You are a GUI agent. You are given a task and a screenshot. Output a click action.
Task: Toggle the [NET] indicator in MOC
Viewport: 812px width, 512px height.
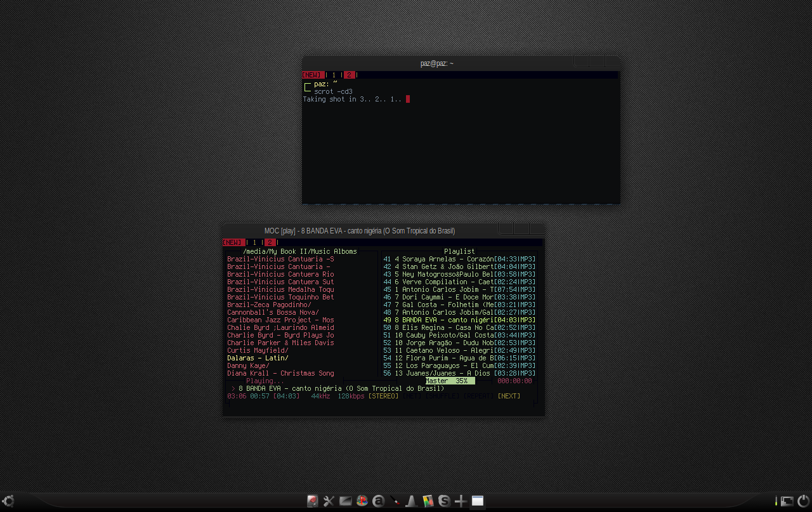pyautogui.click(x=412, y=396)
